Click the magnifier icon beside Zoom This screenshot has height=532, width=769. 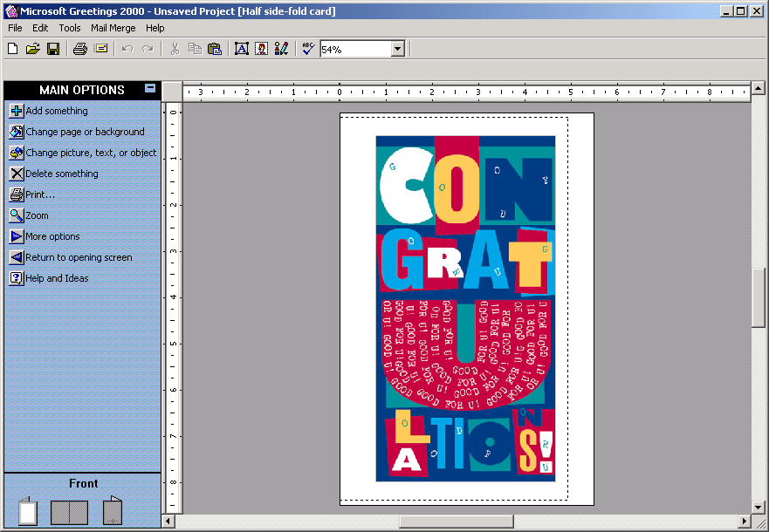coord(17,215)
